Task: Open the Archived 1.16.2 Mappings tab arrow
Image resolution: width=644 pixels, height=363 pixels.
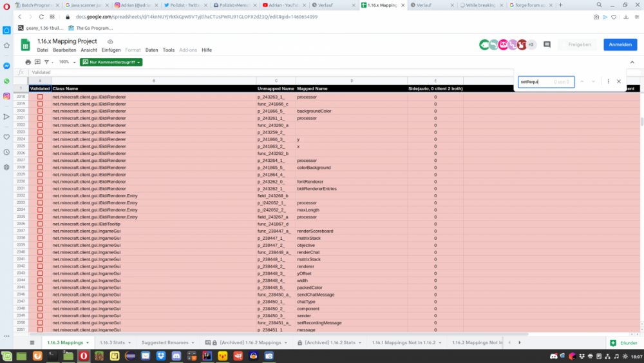Action: pyautogui.click(x=285, y=342)
